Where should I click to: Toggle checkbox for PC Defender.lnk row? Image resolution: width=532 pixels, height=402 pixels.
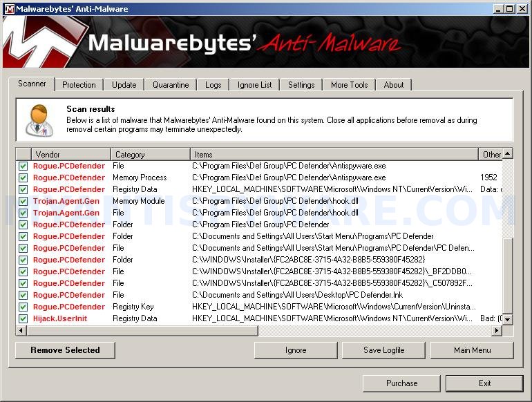pos(23,295)
